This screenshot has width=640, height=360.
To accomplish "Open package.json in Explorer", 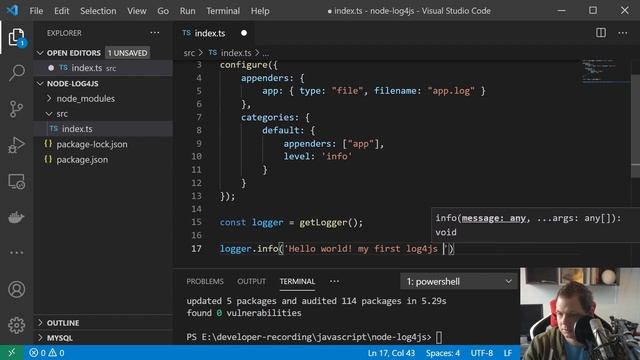I will point(104,159).
